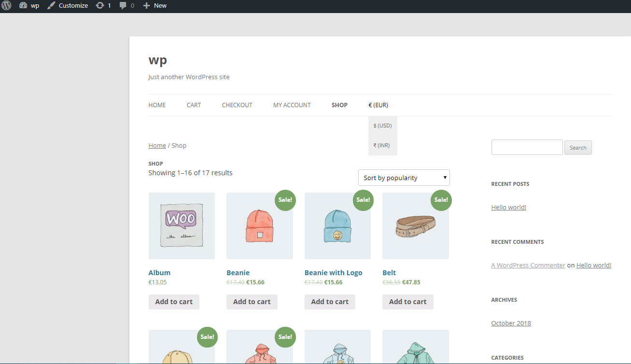This screenshot has height=364, width=631.
Task: Select ₹ (INR) currency option
Action: (x=383, y=145)
